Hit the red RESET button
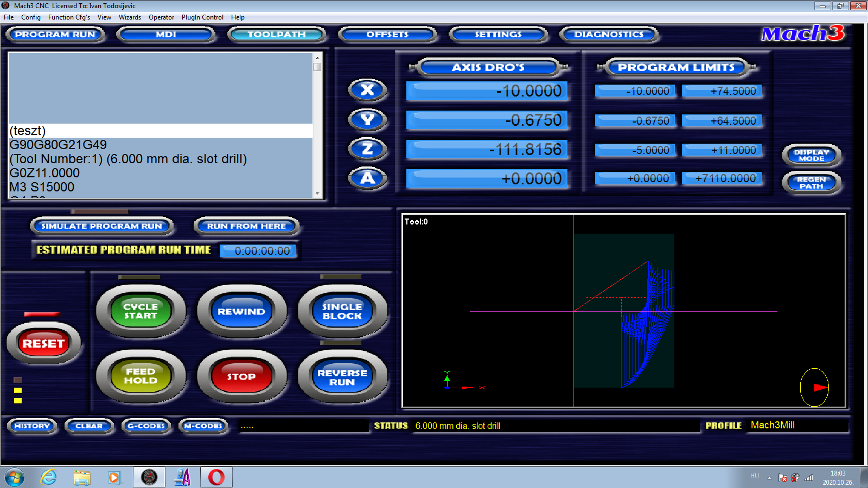The height and width of the screenshot is (488, 868). pos(43,343)
